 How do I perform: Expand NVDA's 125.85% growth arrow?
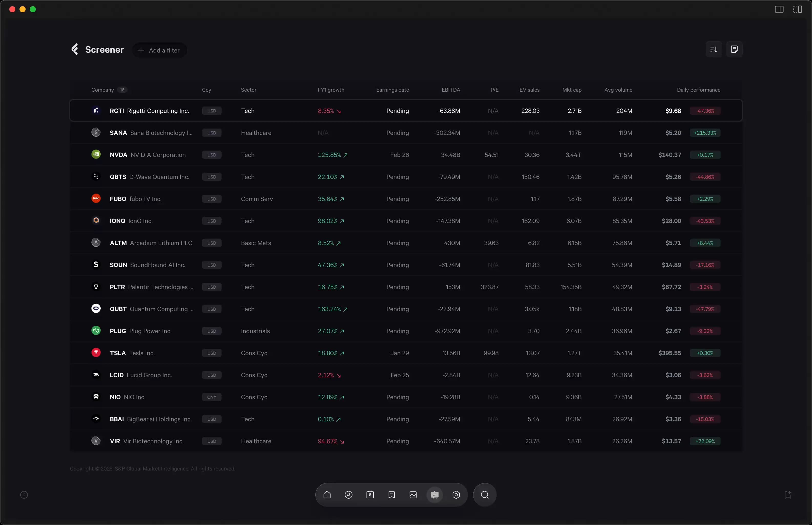click(x=345, y=155)
